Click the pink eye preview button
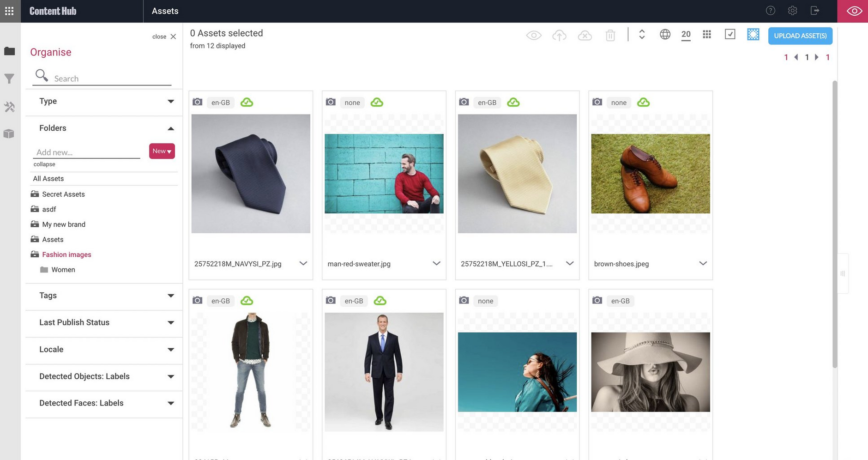 pos(853,11)
